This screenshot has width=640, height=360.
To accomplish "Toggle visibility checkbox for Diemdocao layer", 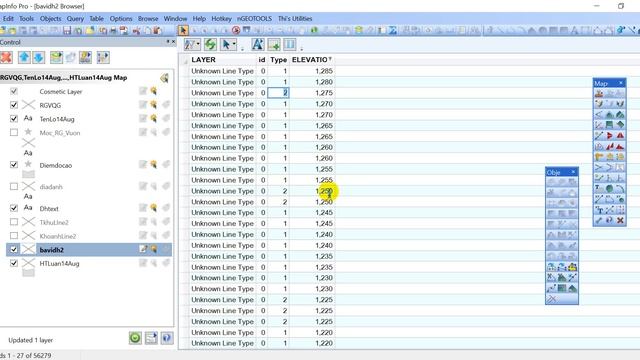I will tap(14, 165).
